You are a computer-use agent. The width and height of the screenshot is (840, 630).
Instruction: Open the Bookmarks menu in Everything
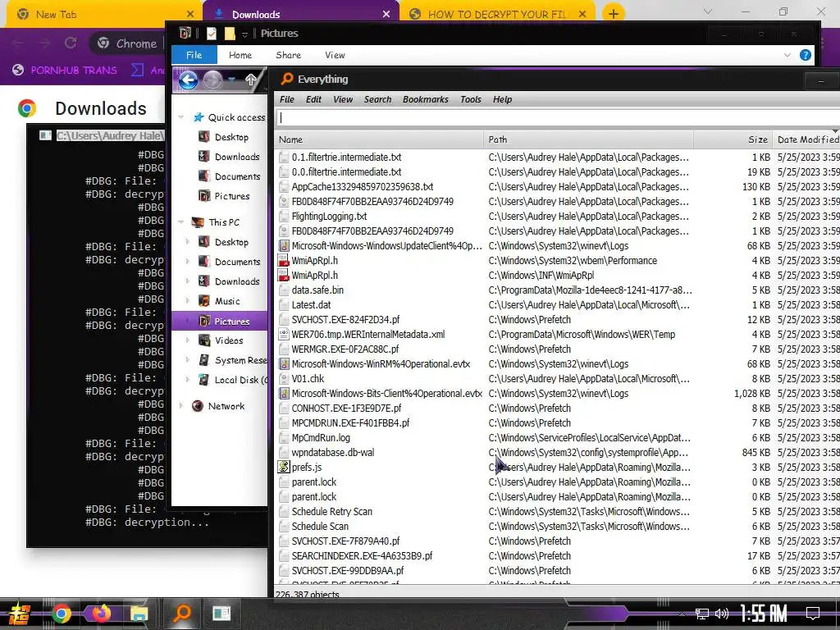426,99
